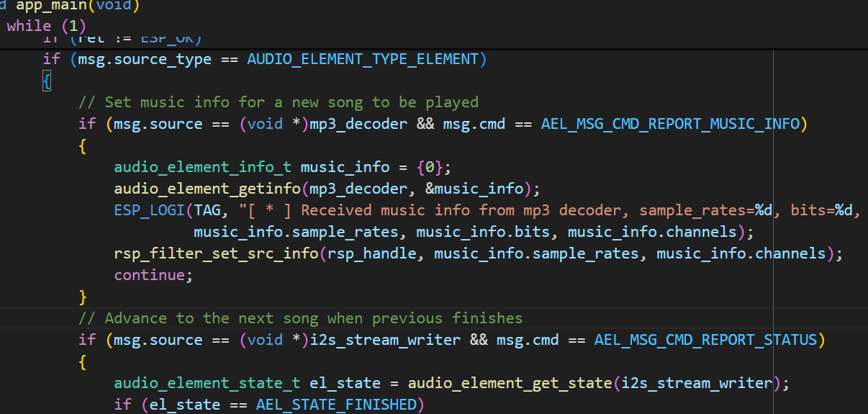Image resolution: width=868 pixels, height=414 pixels.
Task: Click the highlighted opening brace below msg.source_type check
Action: tap(47, 81)
